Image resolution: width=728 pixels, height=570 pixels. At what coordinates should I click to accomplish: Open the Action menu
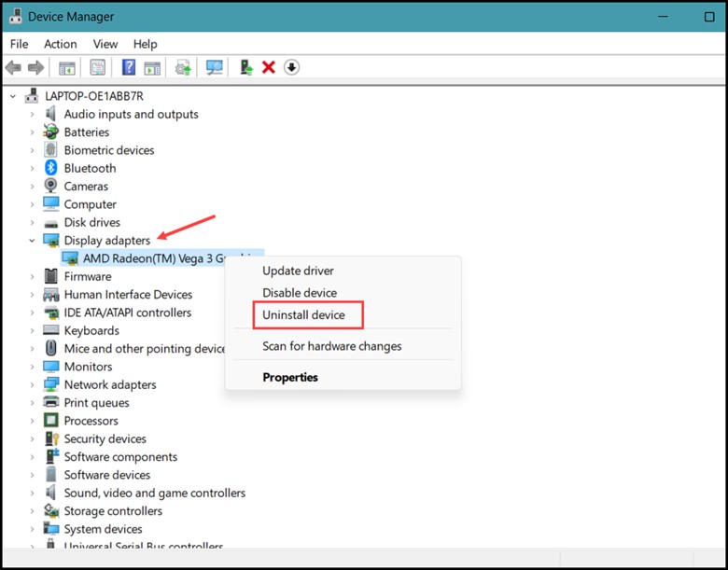[x=61, y=44]
